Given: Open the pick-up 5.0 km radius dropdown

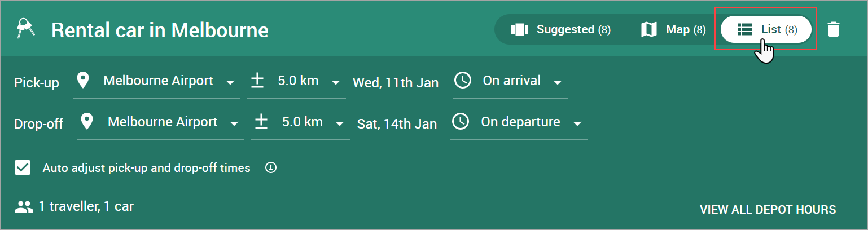Looking at the screenshot, I should click(x=297, y=82).
